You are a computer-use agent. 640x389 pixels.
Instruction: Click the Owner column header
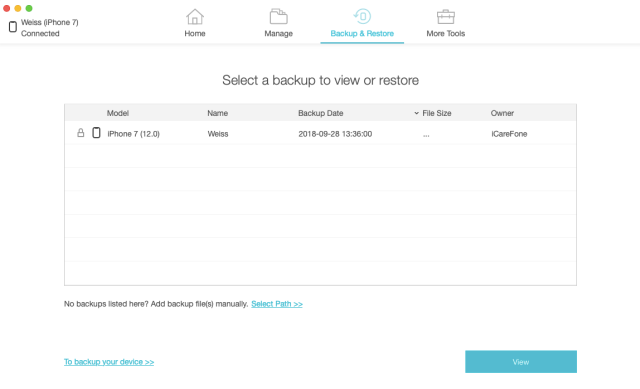(502, 113)
